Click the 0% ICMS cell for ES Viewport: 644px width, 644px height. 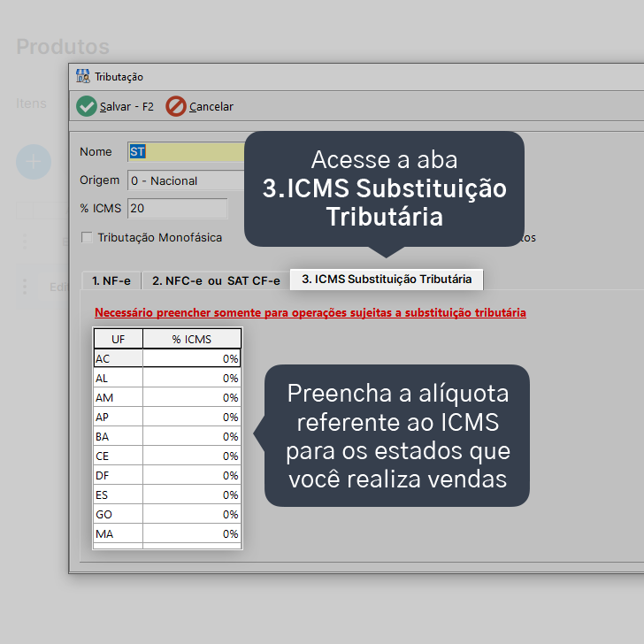(192, 494)
